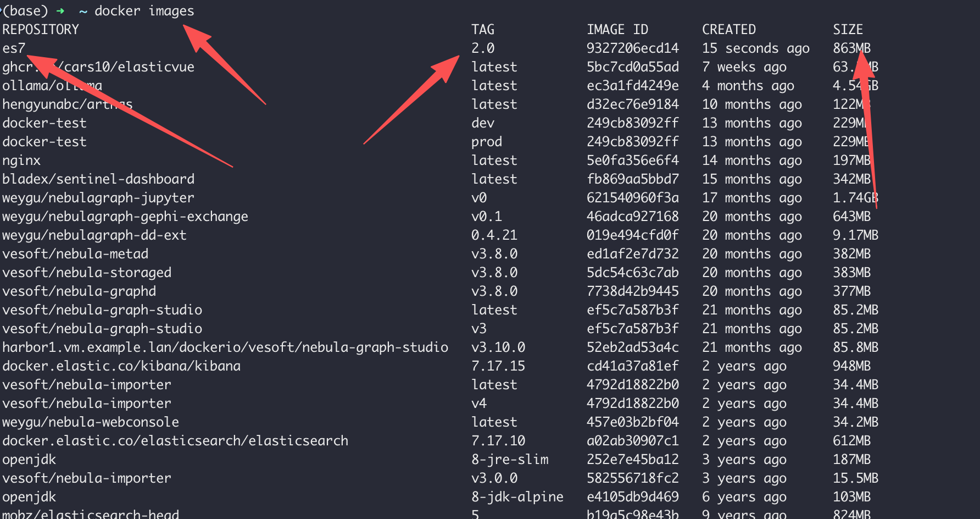The width and height of the screenshot is (980, 519).
Task: Select the IMAGE ID column header
Action: tap(617, 30)
